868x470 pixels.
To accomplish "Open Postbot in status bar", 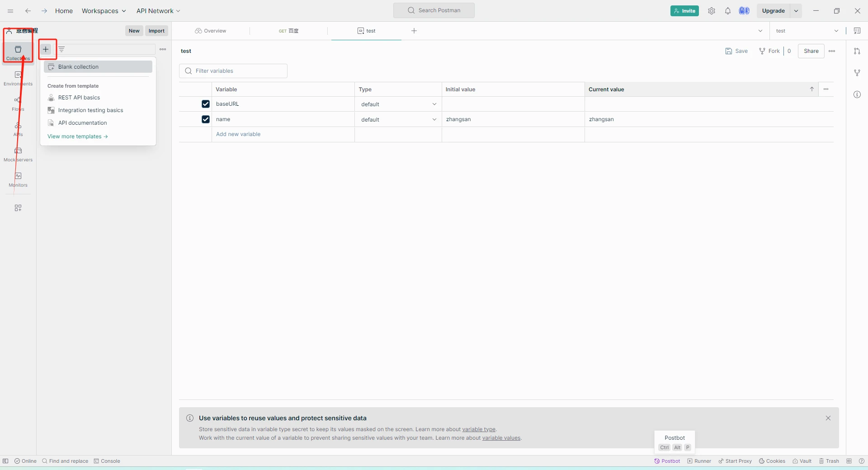I will pyautogui.click(x=667, y=461).
